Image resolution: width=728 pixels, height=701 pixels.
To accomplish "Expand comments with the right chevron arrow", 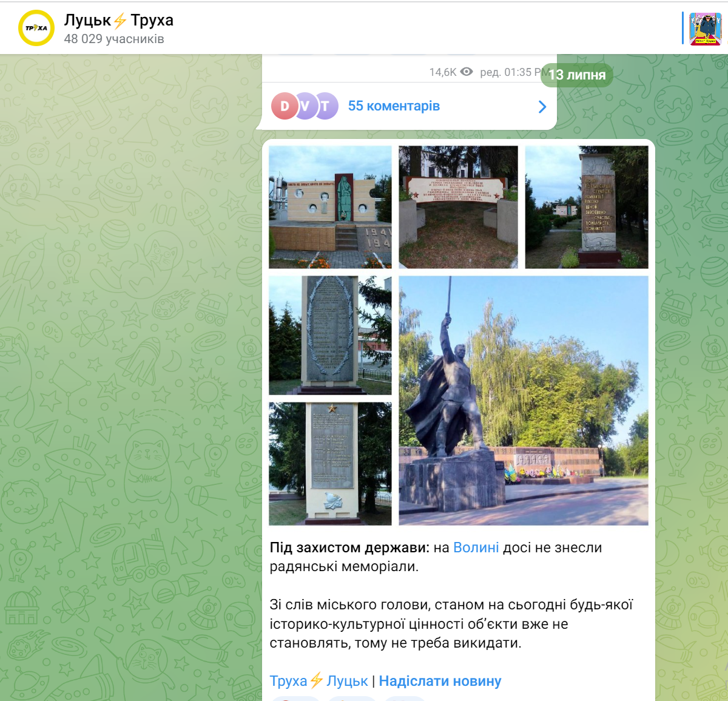I will [542, 107].
